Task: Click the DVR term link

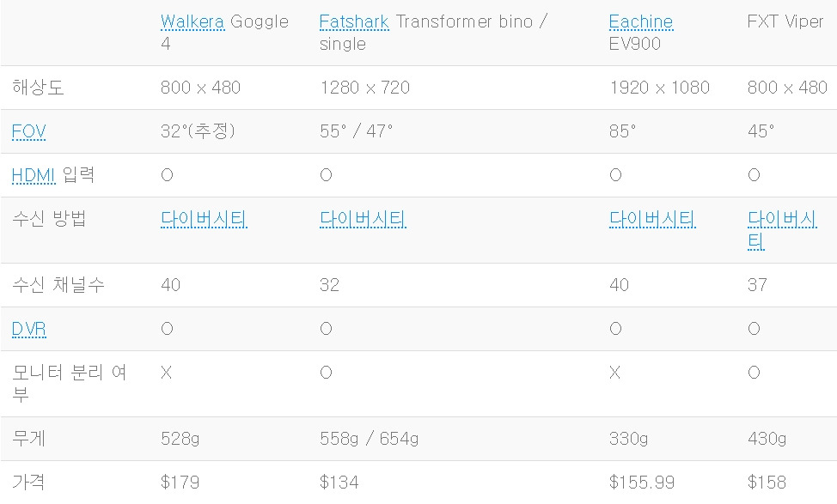Action: (28, 329)
